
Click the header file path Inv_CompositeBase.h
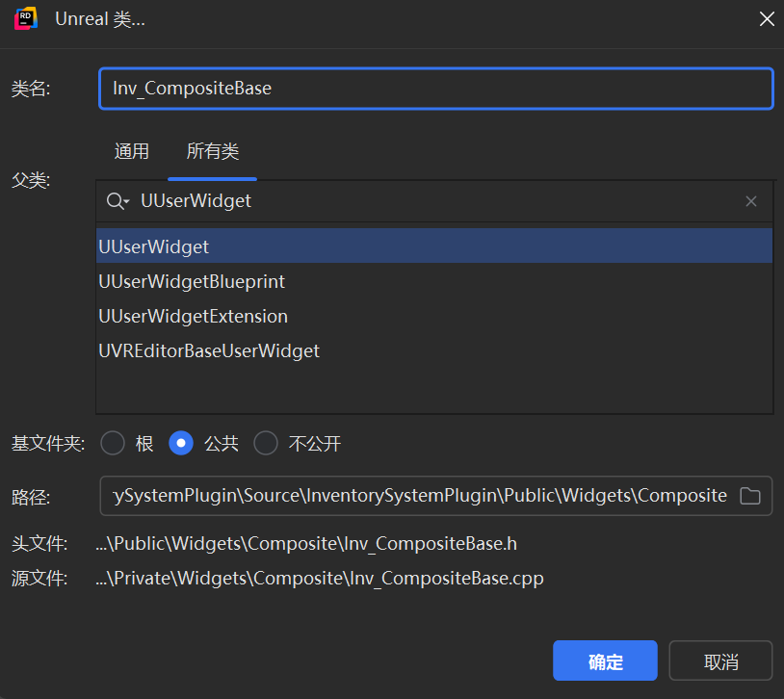coord(306,543)
